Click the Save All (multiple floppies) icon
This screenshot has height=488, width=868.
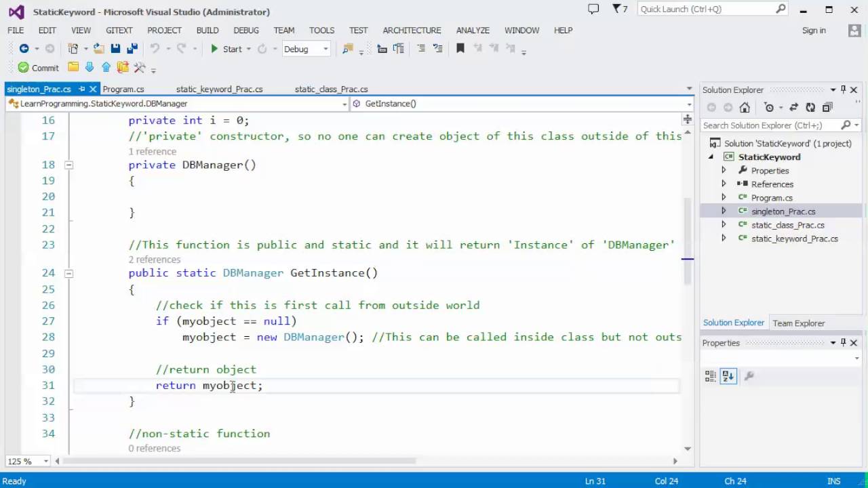pyautogui.click(x=132, y=49)
